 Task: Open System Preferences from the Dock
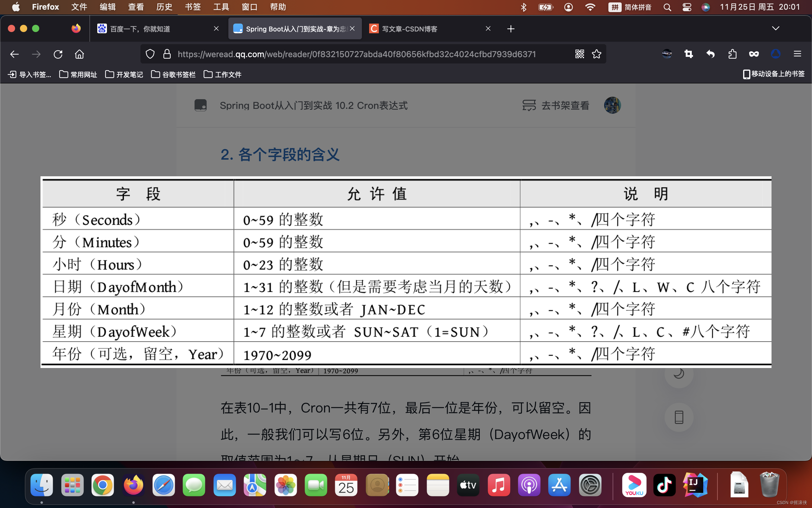click(x=590, y=485)
